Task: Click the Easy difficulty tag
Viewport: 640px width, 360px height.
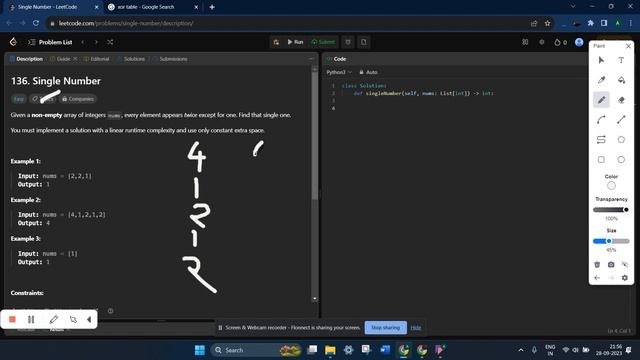Action: pos(19,99)
